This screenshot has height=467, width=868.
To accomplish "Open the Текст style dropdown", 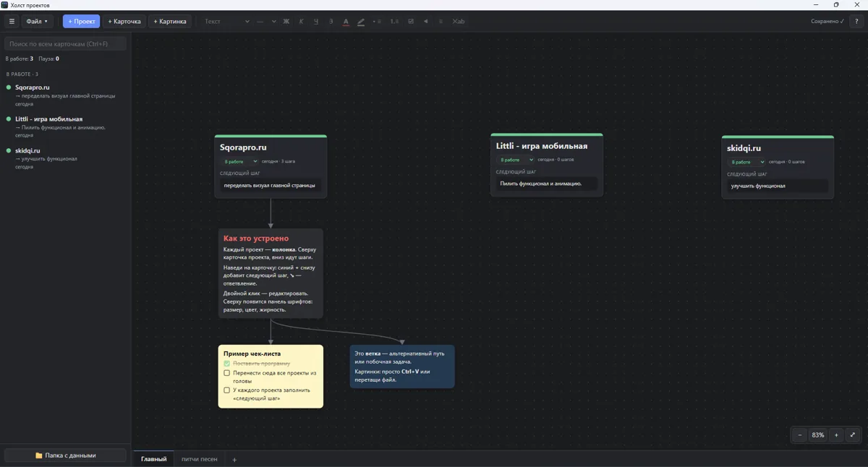I will (x=227, y=21).
